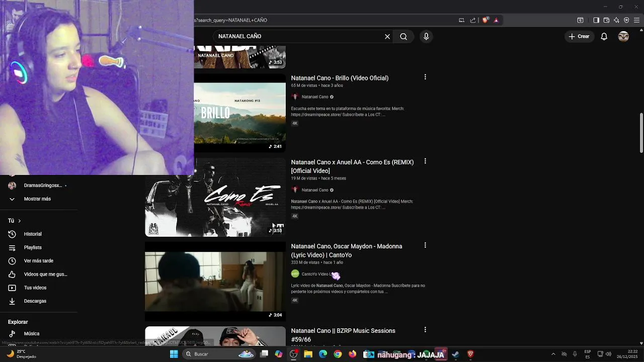Screen dimensions: 644x362
Task: Click the YouTube search magnifier button
Action: point(404,36)
